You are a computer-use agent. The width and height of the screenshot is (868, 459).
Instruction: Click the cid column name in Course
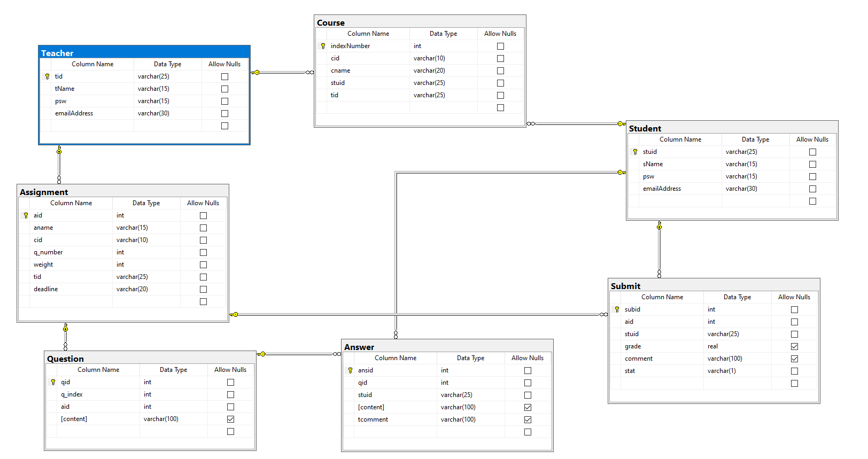pos(335,58)
